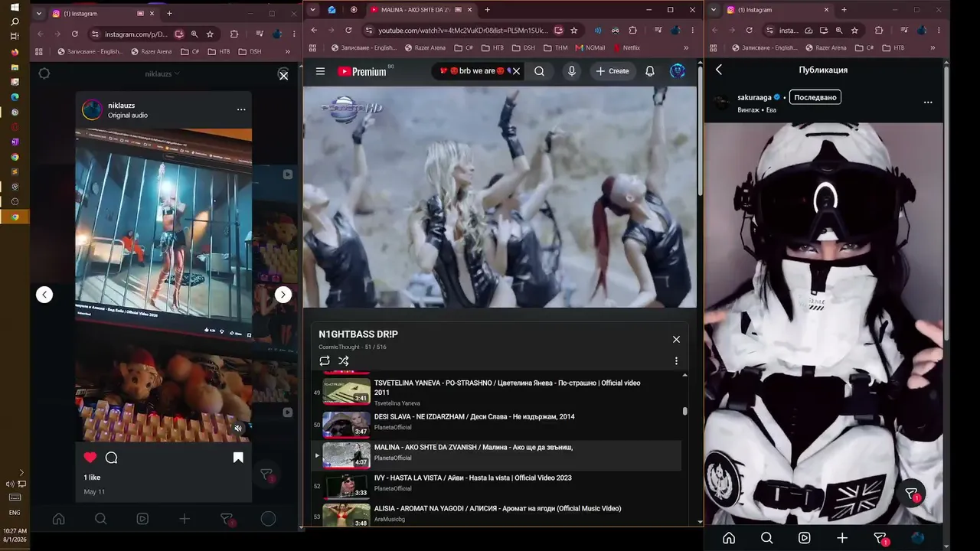Close the post overlay in left Instagram window

[283, 76]
